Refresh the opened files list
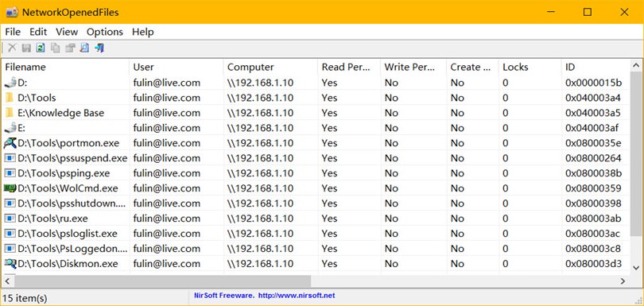This screenshot has height=306, width=644. pyautogui.click(x=41, y=48)
